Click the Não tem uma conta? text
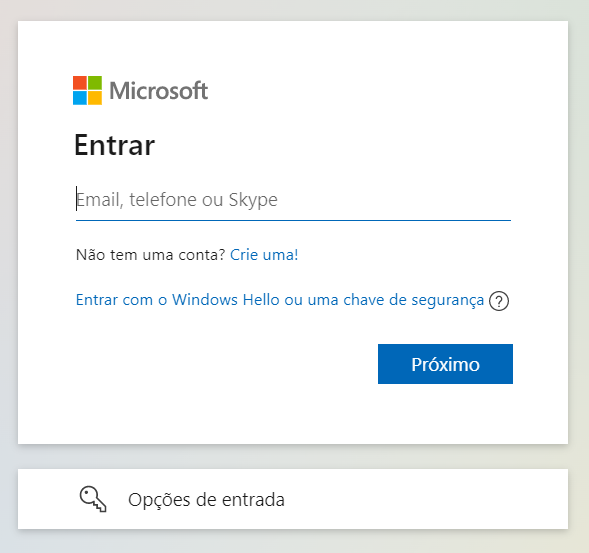Image resolution: width=589 pixels, height=553 pixels. [x=150, y=255]
